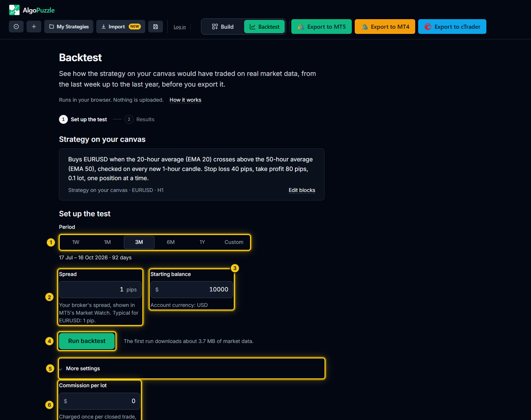The width and height of the screenshot is (531, 420).
Task: Click the Edit blocks link
Action: coord(302,190)
